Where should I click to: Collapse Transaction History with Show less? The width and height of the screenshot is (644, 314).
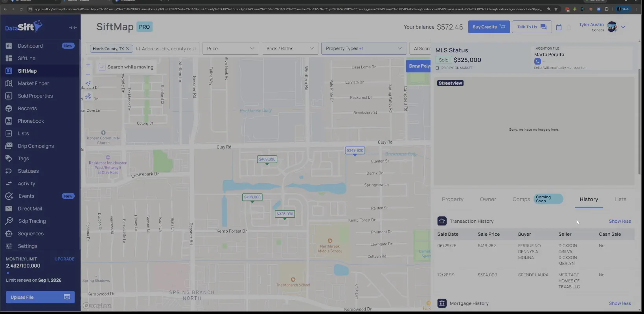(x=620, y=221)
